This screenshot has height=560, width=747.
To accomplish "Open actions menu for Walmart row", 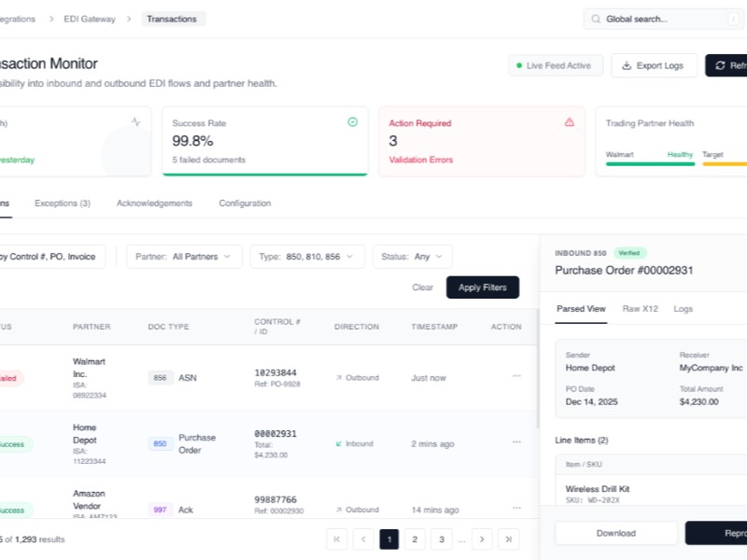I will click(516, 376).
